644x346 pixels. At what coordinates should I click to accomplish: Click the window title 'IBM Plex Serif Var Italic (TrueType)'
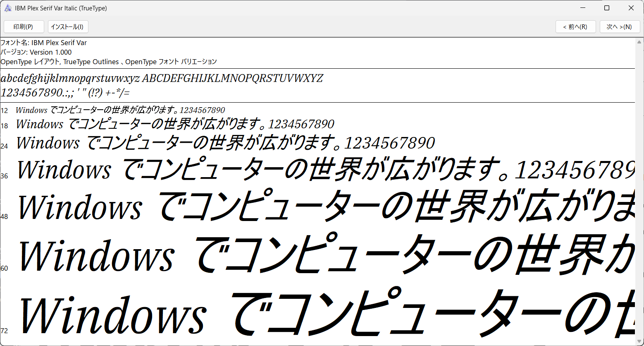pos(61,8)
